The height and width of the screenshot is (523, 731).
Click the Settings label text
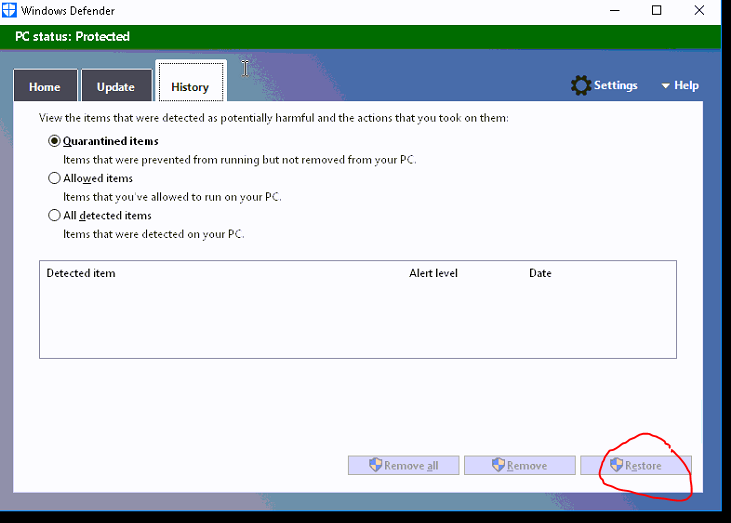[x=615, y=85]
